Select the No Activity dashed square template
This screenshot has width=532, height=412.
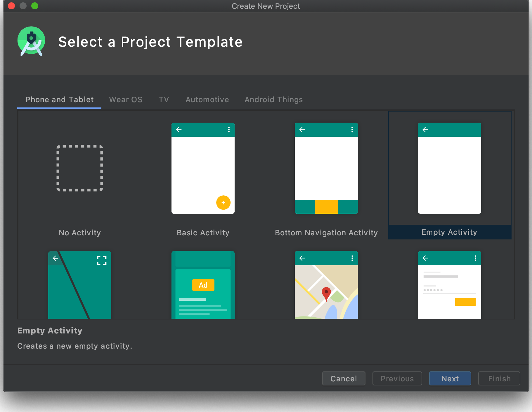point(80,168)
